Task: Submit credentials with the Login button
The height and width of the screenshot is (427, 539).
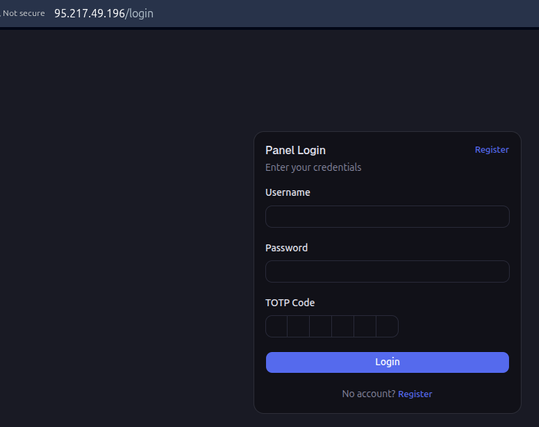Action: [x=387, y=362]
